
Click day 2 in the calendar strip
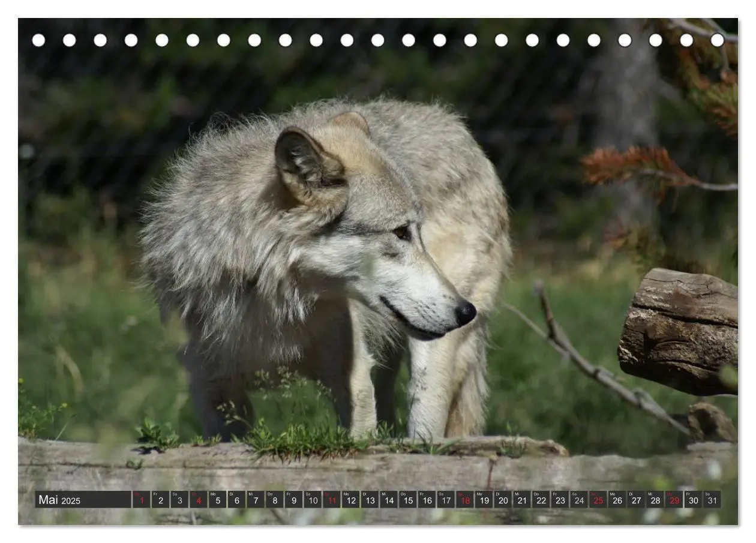(160, 500)
